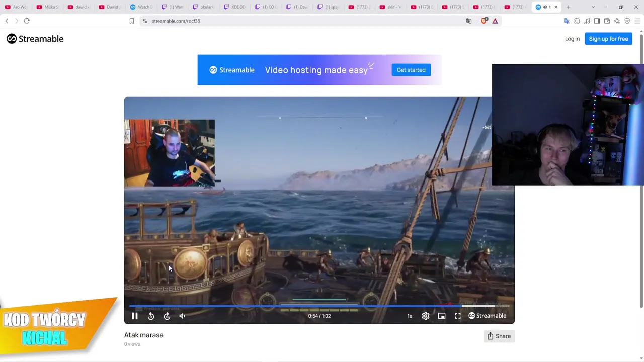Switch to the Aro Woj YouTube tab
The height and width of the screenshot is (362, 644).
[16, 7]
